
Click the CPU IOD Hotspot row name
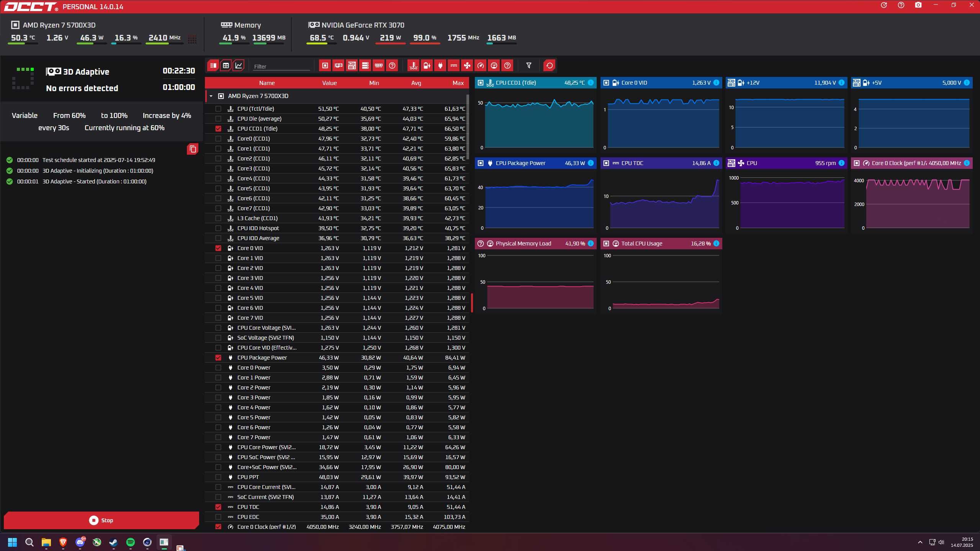[258, 228]
